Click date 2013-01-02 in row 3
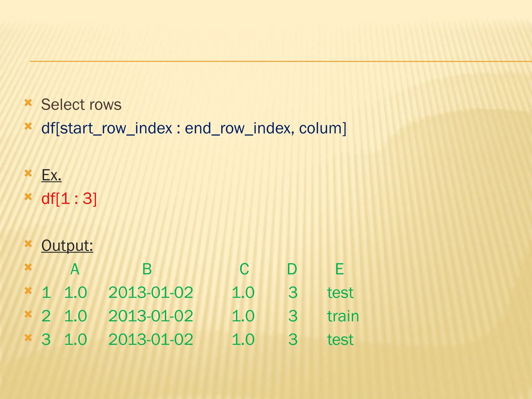The image size is (532, 399). click(x=151, y=340)
